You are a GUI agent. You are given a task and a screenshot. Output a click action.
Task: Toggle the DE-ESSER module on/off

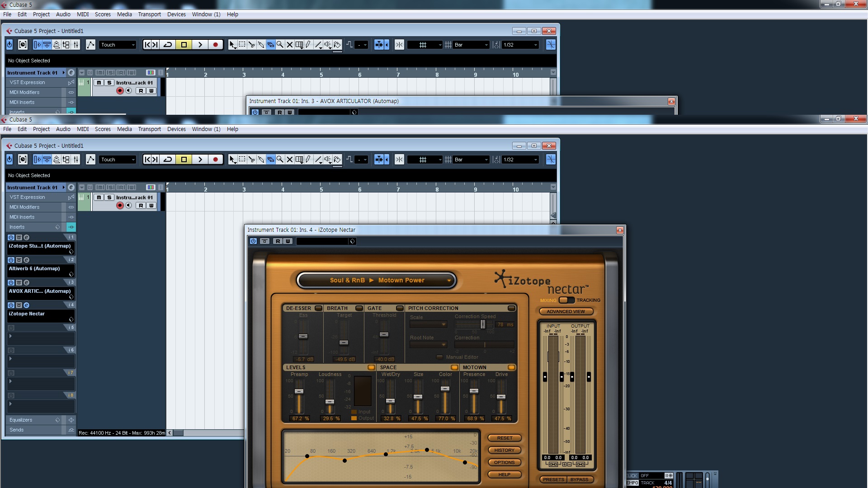tap(316, 308)
